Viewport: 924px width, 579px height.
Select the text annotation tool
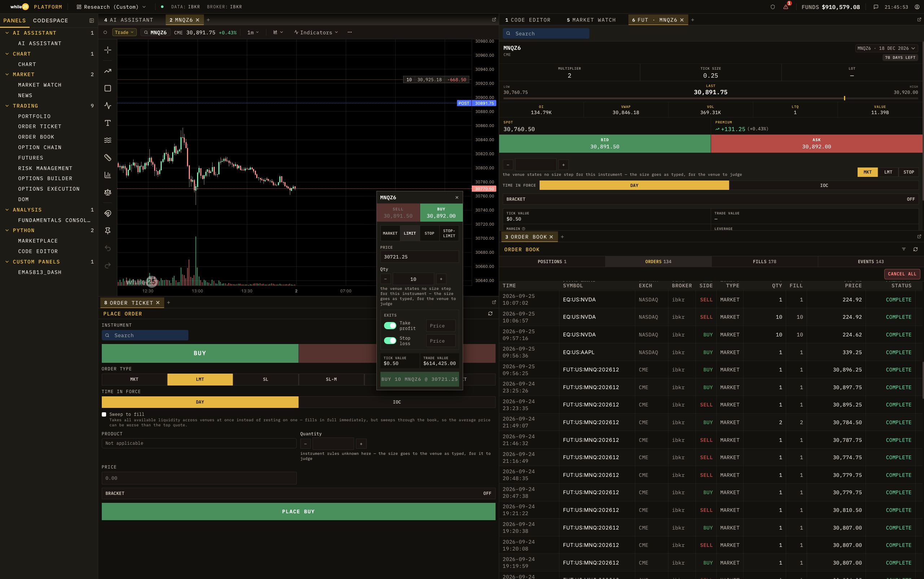(108, 123)
